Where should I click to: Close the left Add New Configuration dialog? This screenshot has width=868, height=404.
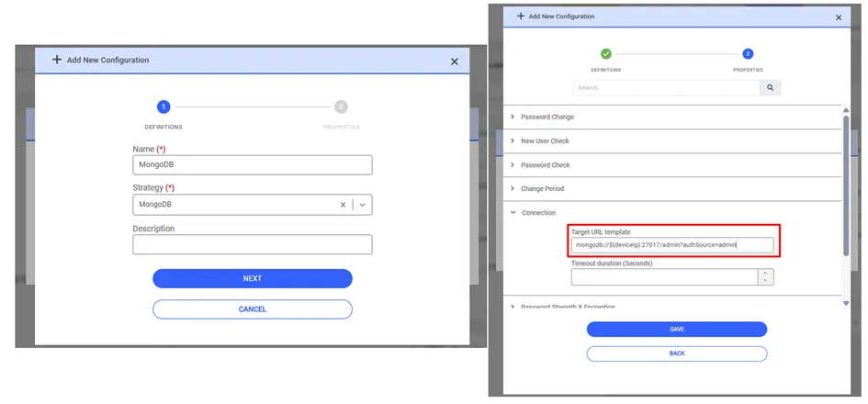(x=455, y=62)
